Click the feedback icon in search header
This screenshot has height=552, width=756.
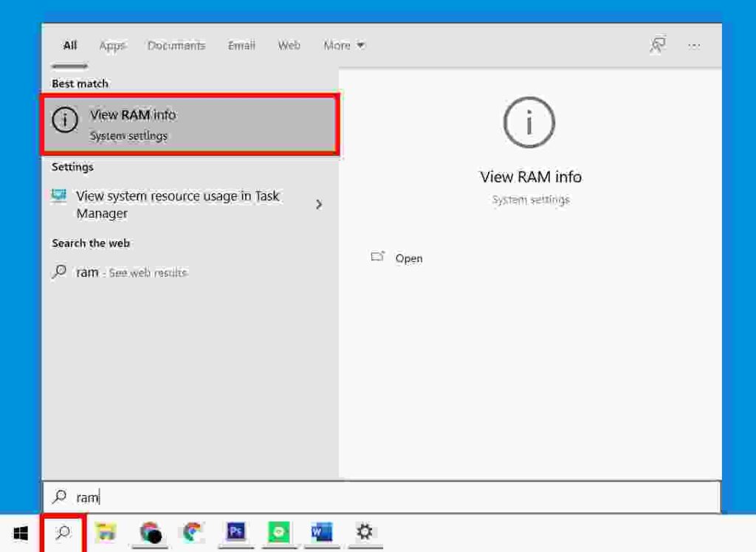click(657, 45)
